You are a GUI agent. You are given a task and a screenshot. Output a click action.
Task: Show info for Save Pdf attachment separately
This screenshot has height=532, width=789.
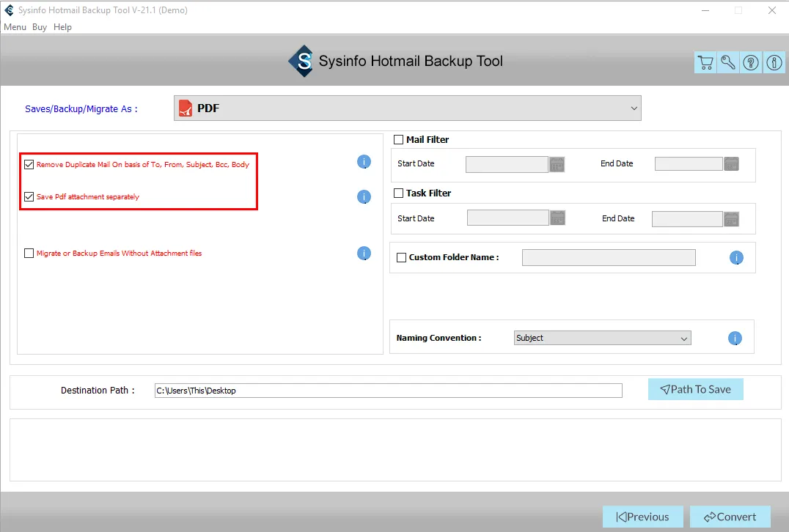(x=364, y=196)
